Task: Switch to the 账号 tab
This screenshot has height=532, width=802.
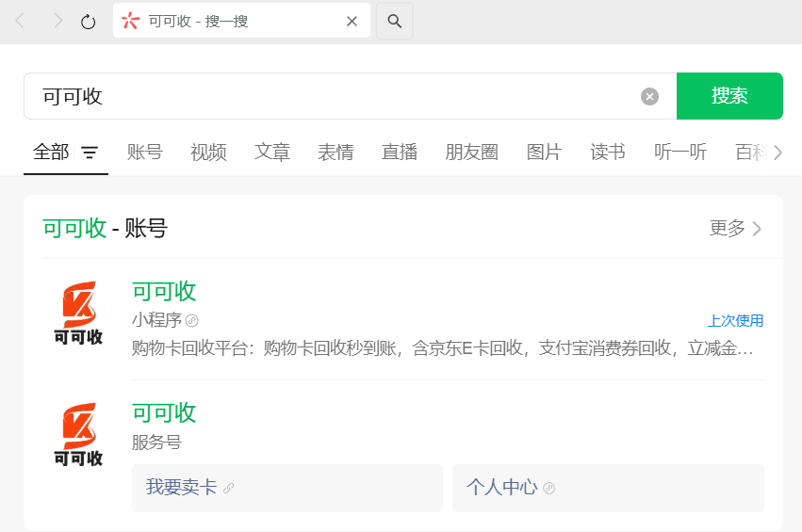Action: pyautogui.click(x=145, y=153)
